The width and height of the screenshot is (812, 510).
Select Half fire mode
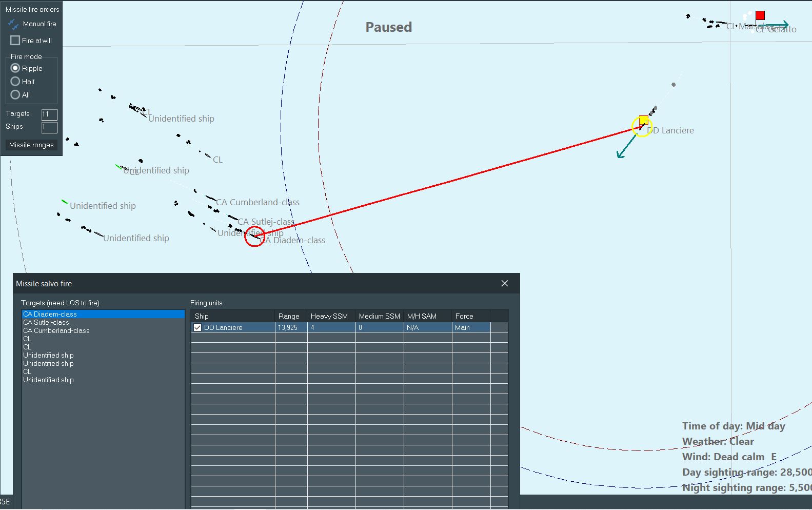pos(15,81)
